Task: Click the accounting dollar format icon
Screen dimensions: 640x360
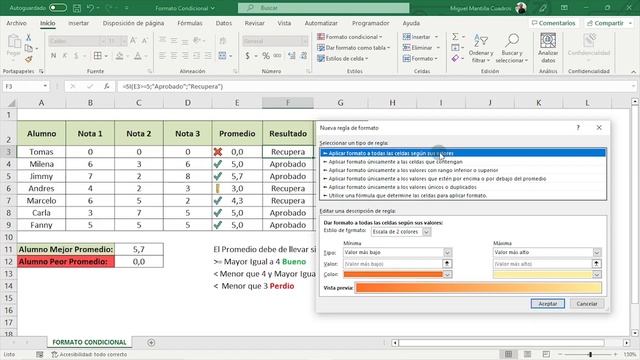Action: point(247,56)
